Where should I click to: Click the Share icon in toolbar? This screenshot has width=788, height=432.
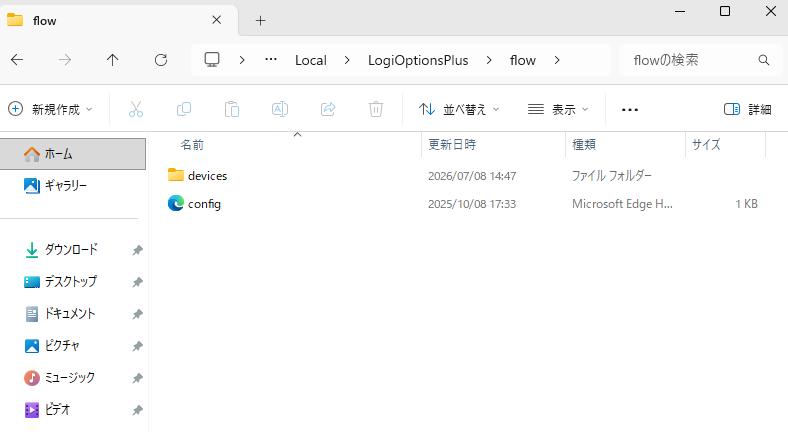(328, 109)
